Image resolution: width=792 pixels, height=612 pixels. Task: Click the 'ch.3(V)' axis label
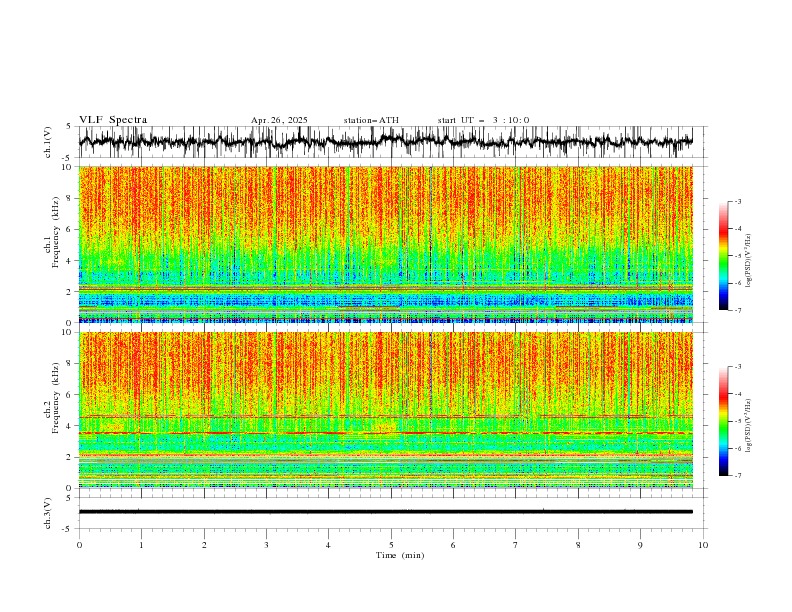coord(47,513)
